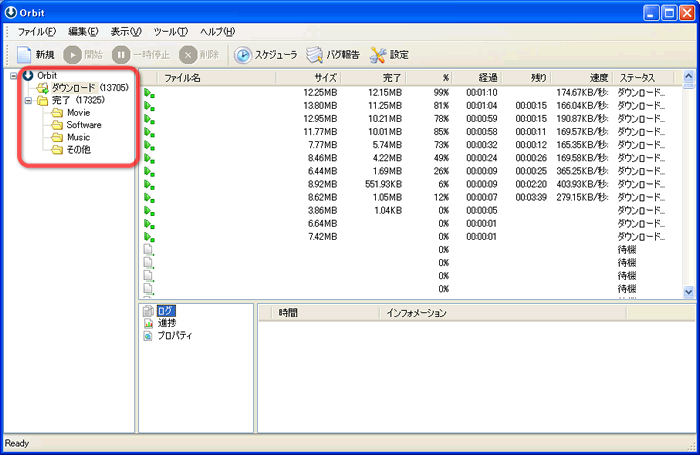Select the 00:01:10 elapsed time
Viewport: 700px width, 455px height.
(x=481, y=92)
